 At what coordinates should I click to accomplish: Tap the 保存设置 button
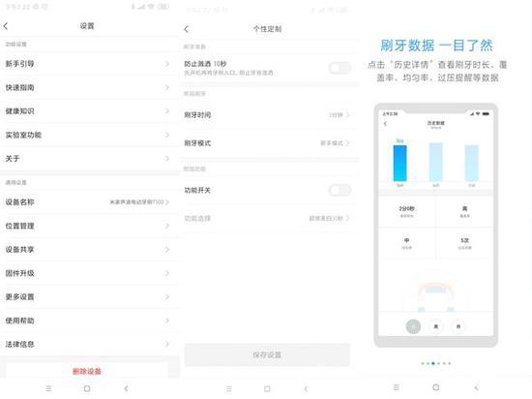(x=267, y=354)
